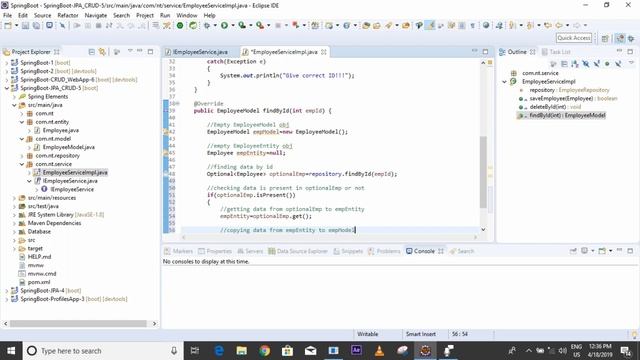
Task: Open the File menu
Action: (7, 15)
